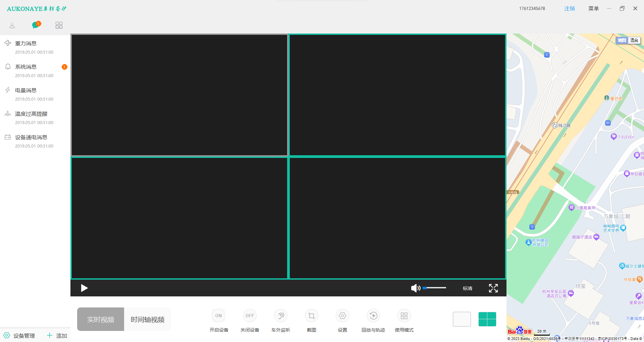Take a screenshot with 截图 crop icon
644x342 pixels.
click(312, 316)
